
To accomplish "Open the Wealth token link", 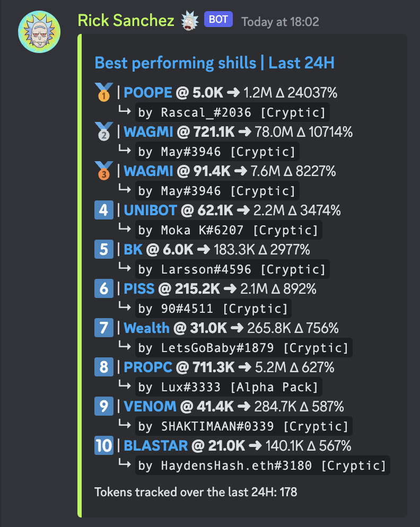I will pyautogui.click(x=146, y=328).
